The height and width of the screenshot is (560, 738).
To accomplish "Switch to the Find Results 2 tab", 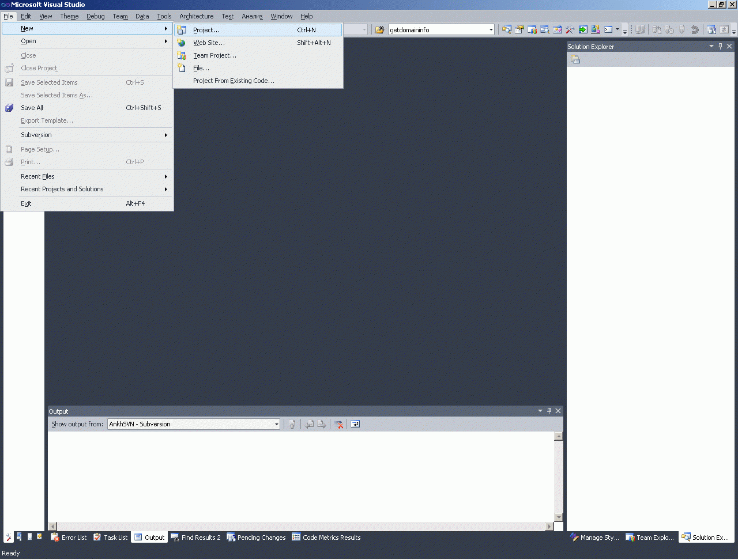I will pos(195,538).
